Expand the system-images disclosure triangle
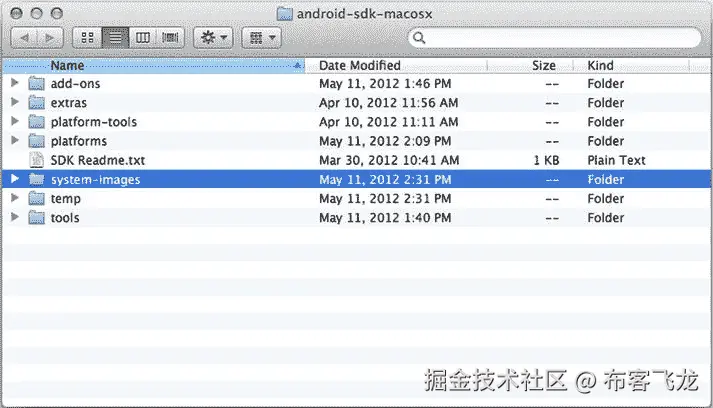Screen dimensions: 713x408 (15, 179)
